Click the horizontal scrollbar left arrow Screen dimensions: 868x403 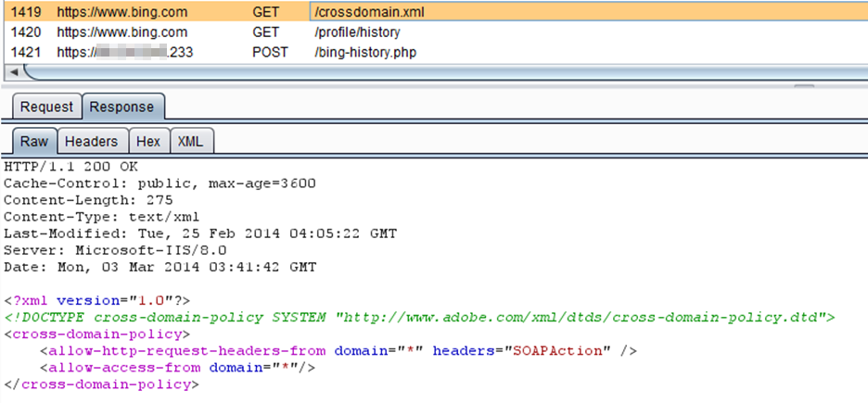point(14,72)
